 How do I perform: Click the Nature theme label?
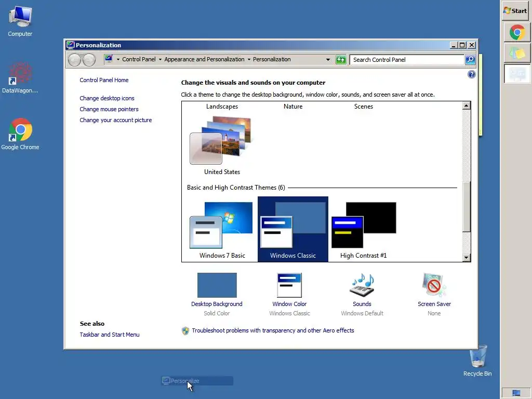click(x=293, y=106)
